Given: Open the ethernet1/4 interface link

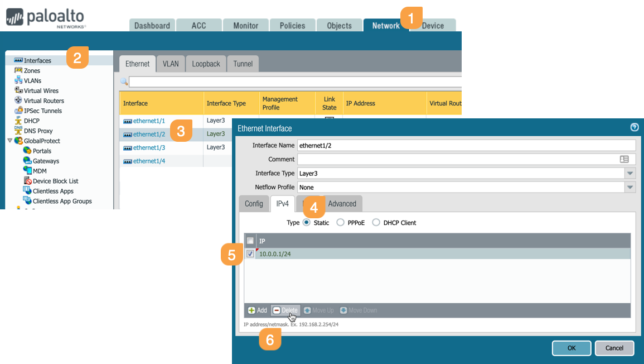Looking at the screenshot, I should click(149, 161).
